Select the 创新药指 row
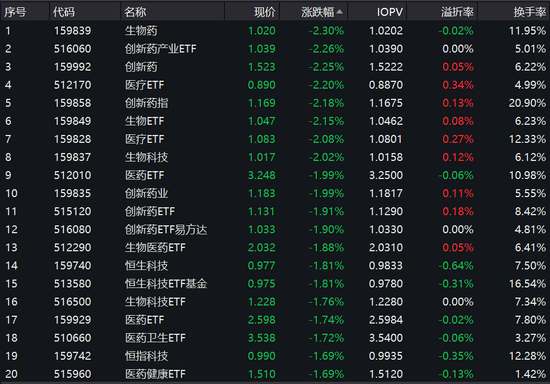This screenshot has height=384, width=550. 275,103
